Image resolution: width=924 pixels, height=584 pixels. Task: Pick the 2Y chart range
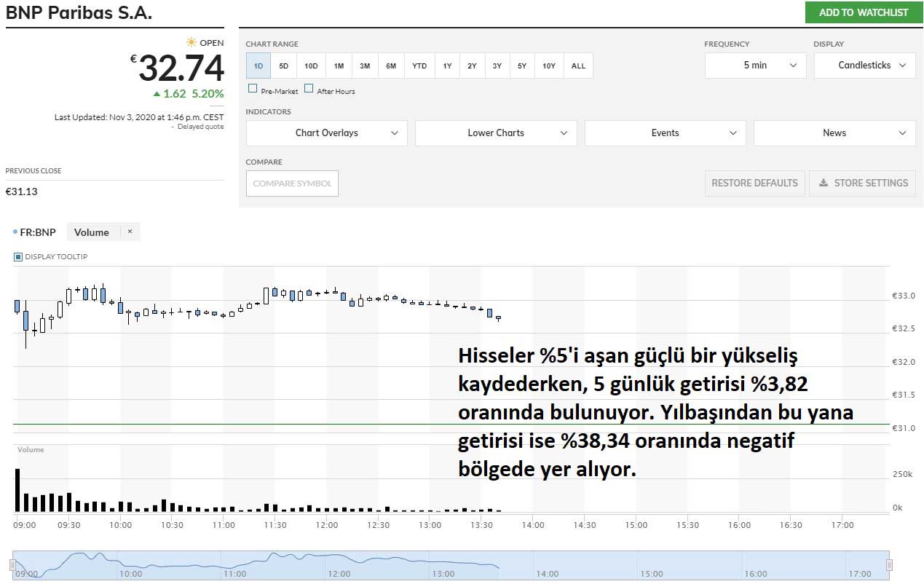472,66
